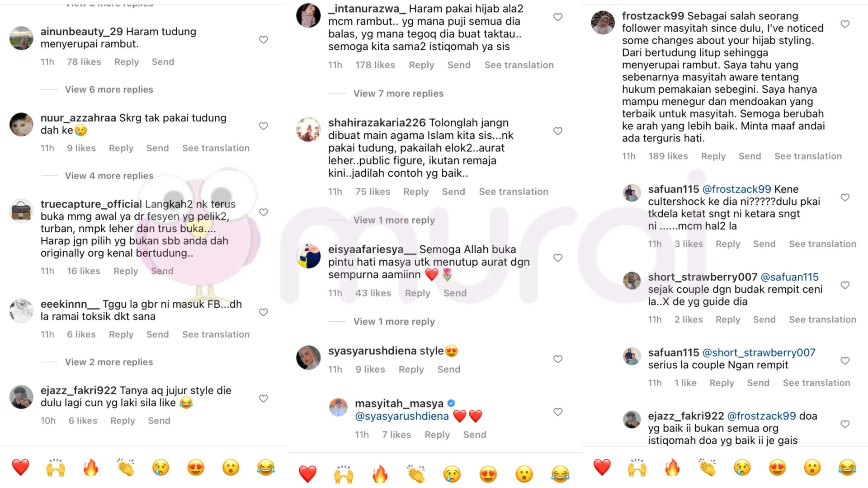Tap the fire emoji in left panel
This screenshot has width=868, height=488.
click(91, 468)
